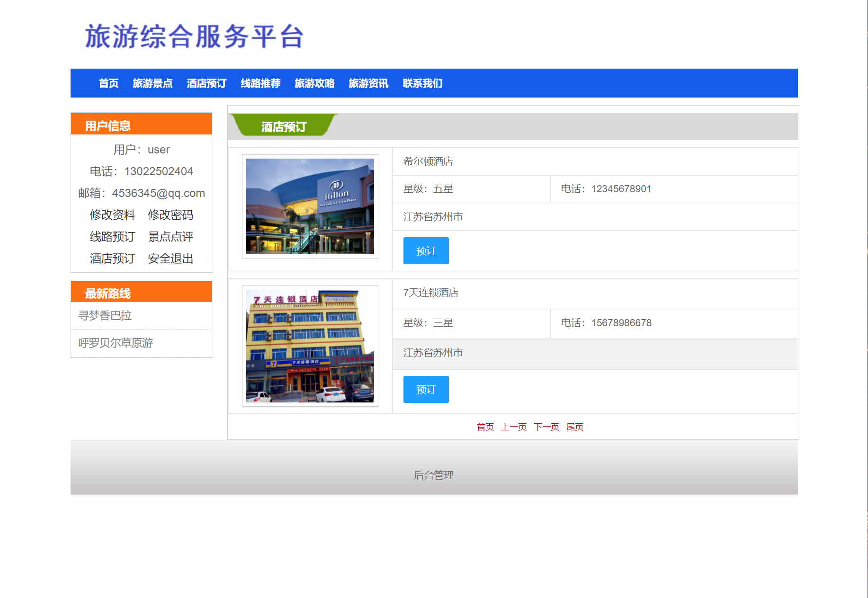Go to 下一页 in pagination

coord(547,427)
